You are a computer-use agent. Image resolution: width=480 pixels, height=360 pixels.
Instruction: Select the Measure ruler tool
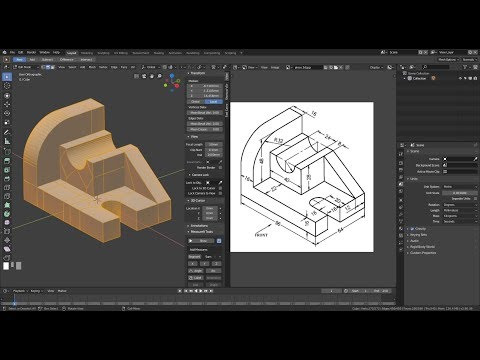click(x=7, y=141)
